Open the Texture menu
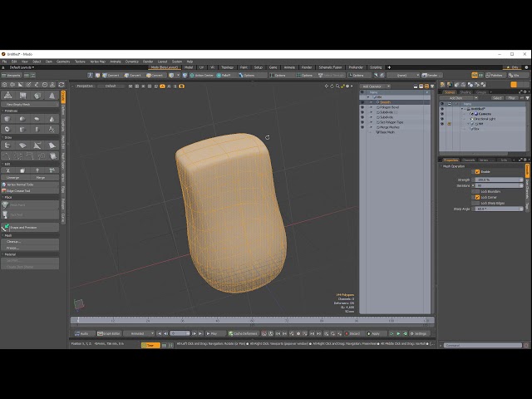This screenshot has height=399, width=532. [x=80, y=62]
